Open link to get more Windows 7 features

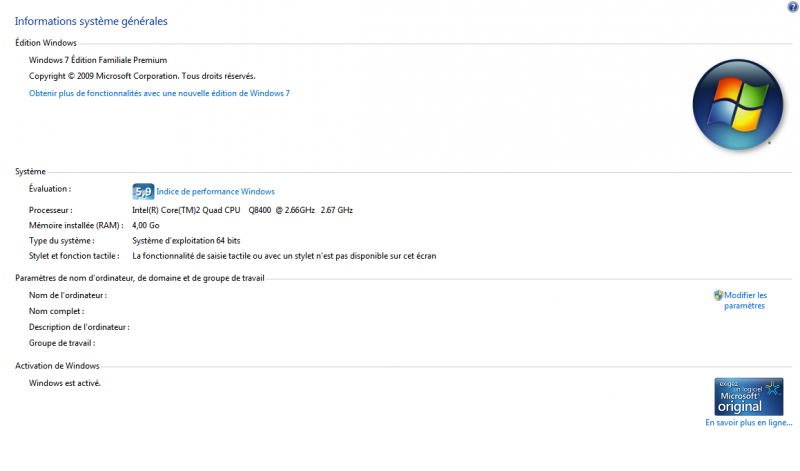coord(159,93)
